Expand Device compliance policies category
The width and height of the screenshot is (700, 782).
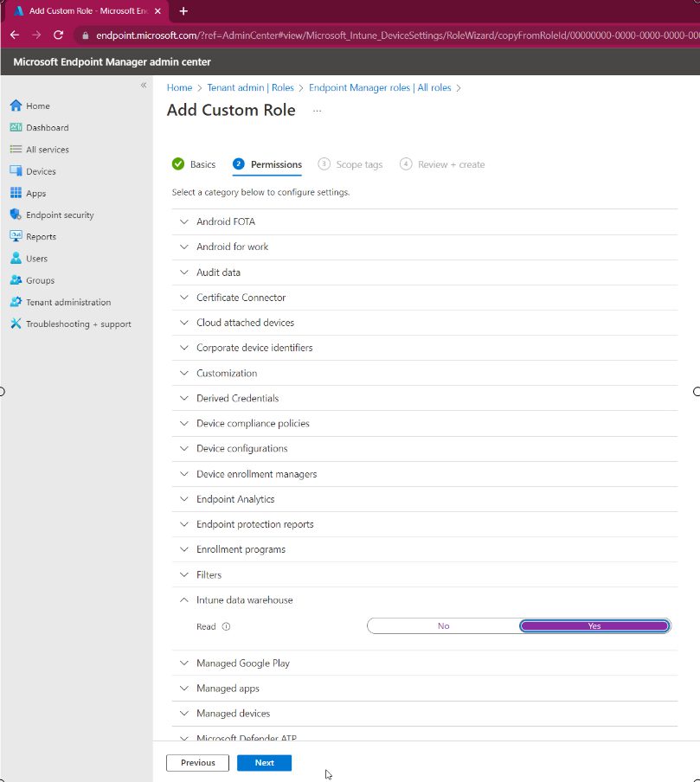coord(425,423)
